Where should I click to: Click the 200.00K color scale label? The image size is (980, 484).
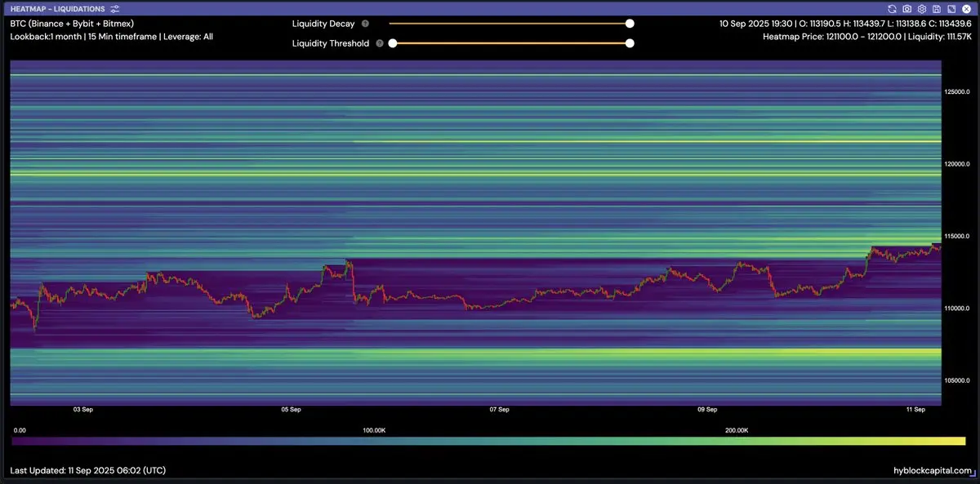737,429
